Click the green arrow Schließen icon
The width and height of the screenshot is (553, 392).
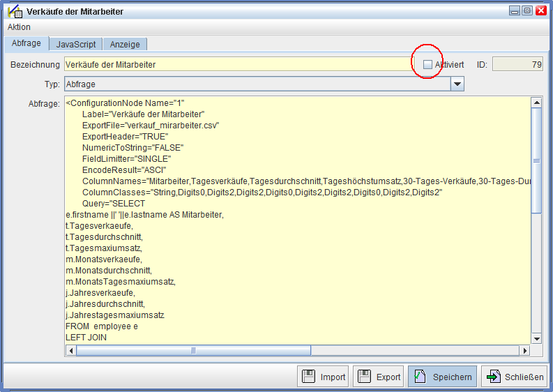pyautogui.click(x=492, y=377)
